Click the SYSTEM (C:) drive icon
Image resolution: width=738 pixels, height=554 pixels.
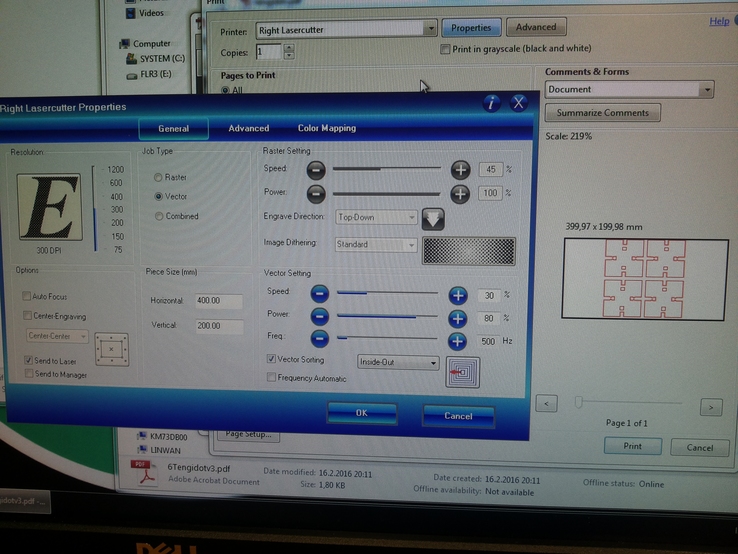click(131, 59)
